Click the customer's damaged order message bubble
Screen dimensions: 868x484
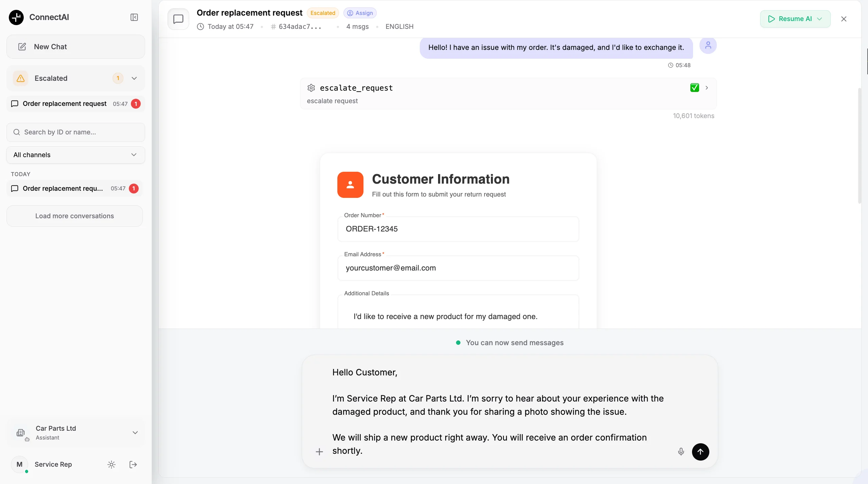point(556,48)
